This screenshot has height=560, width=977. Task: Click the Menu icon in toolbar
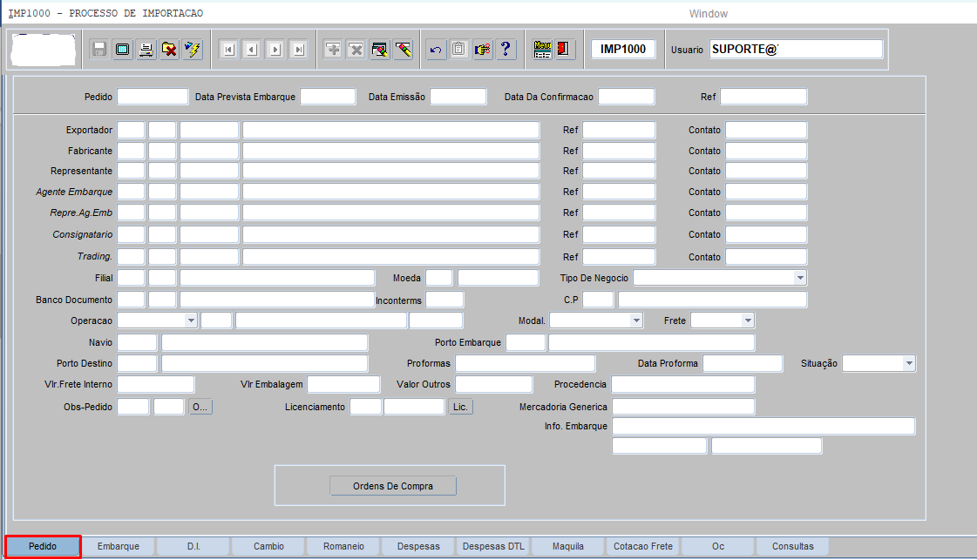click(x=542, y=50)
